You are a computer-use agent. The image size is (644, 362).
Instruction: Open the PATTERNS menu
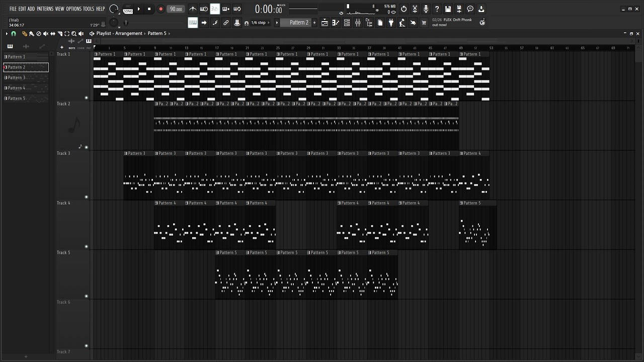[x=45, y=9]
